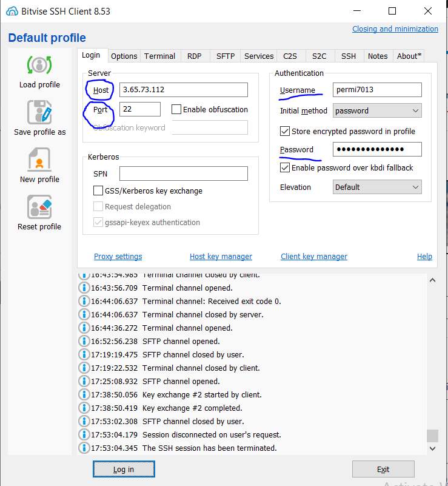Click info icon beside 17:19:22.532 log entry
The image size is (448, 486).
coord(84,368)
